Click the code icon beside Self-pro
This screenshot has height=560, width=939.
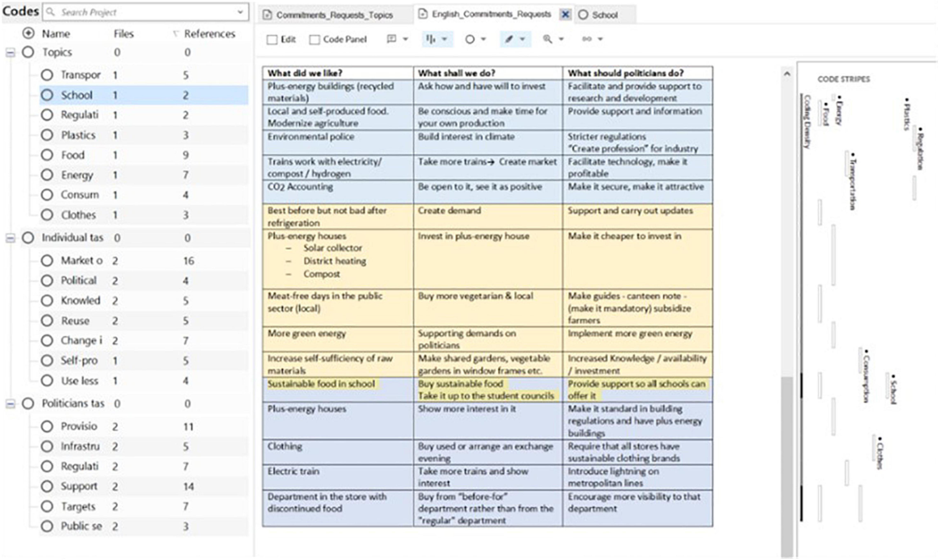tap(47, 360)
